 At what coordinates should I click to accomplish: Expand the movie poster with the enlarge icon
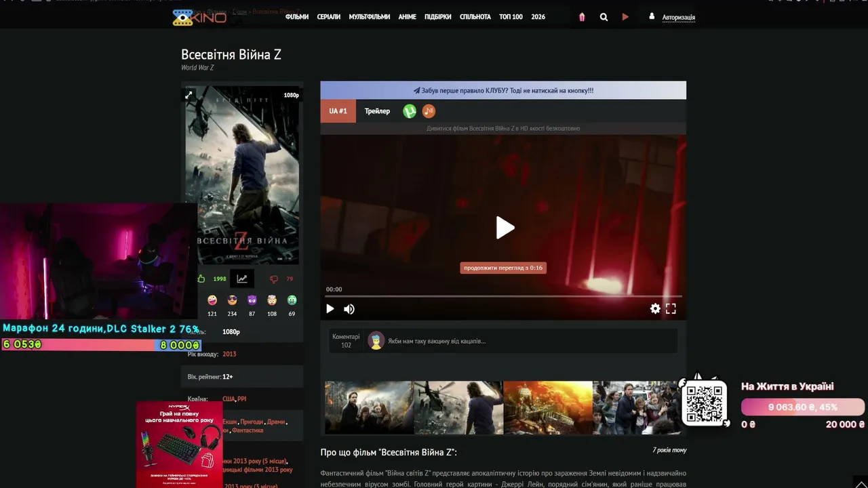pos(189,95)
